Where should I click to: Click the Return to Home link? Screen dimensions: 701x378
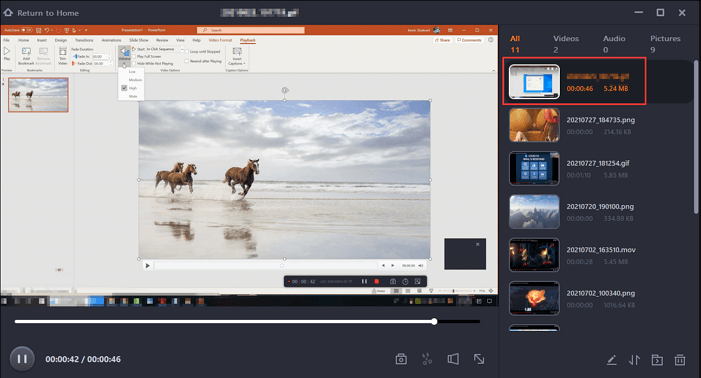coord(48,13)
